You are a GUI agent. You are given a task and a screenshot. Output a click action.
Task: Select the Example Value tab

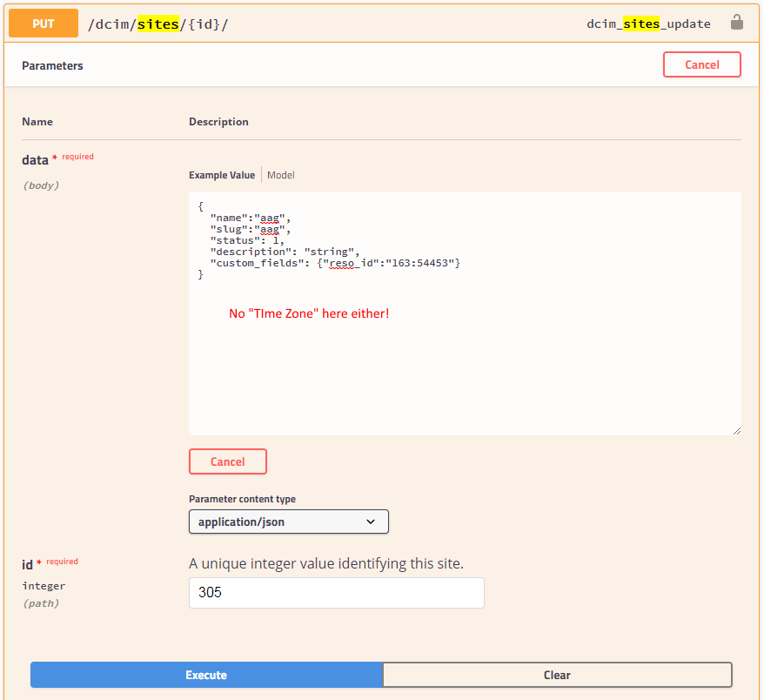click(220, 174)
